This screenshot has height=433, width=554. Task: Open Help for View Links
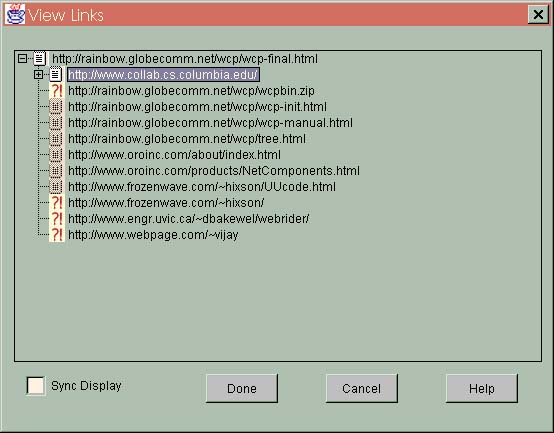coord(482,388)
